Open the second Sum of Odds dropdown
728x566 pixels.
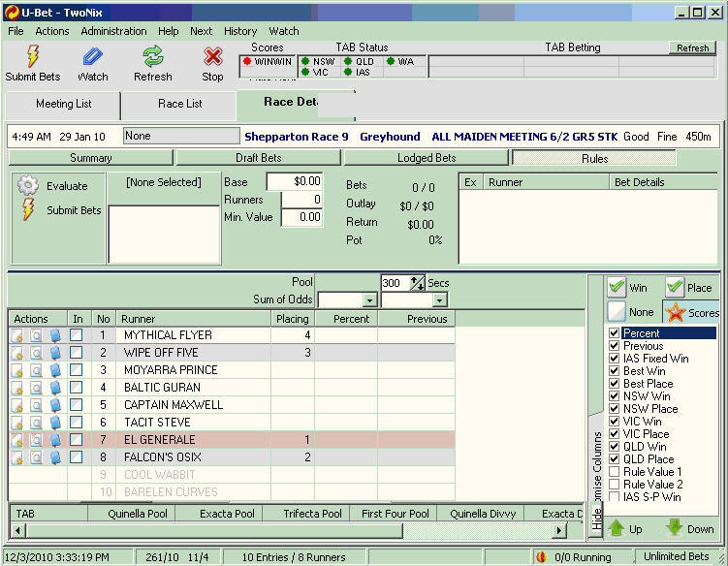pyautogui.click(x=439, y=299)
